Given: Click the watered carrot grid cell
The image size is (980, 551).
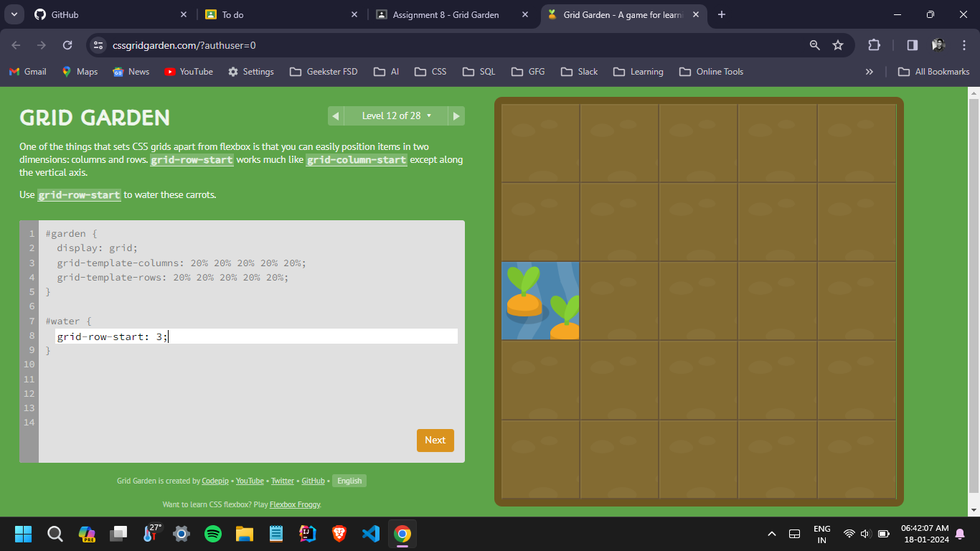Looking at the screenshot, I should click(x=540, y=301).
